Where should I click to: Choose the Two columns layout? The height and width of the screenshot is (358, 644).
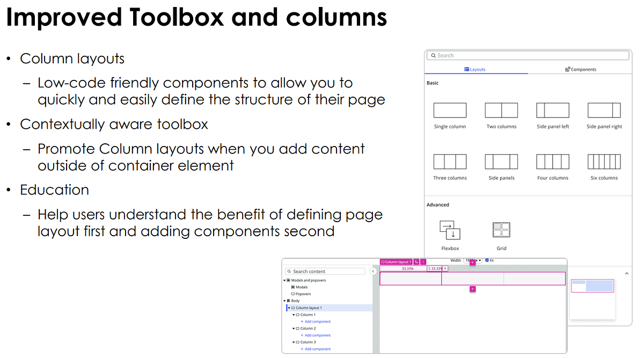click(x=501, y=111)
